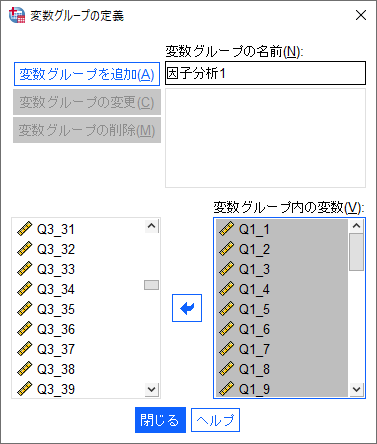This screenshot has height=444, width=377.
Task: Select Q3_35 ruler icon in left list
Action: (24, 309)
